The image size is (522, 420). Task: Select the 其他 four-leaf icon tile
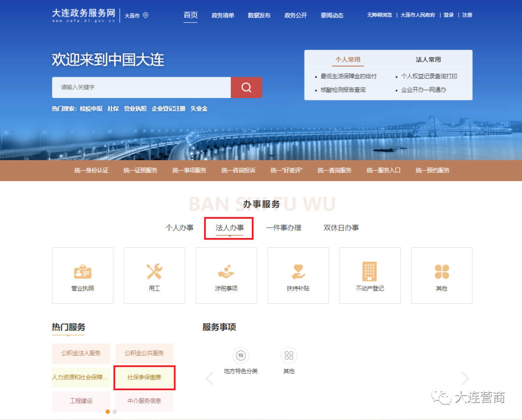click(x=441, y=272)
